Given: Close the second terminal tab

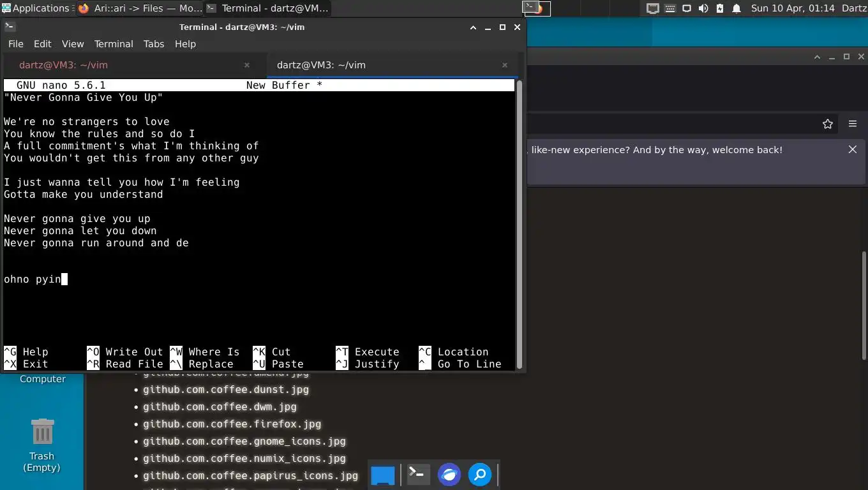Looking at the screenshot, I should coord(505,65).
